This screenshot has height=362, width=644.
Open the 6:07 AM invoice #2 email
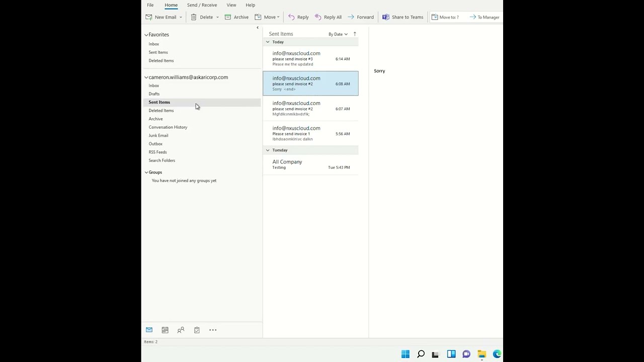310,109
